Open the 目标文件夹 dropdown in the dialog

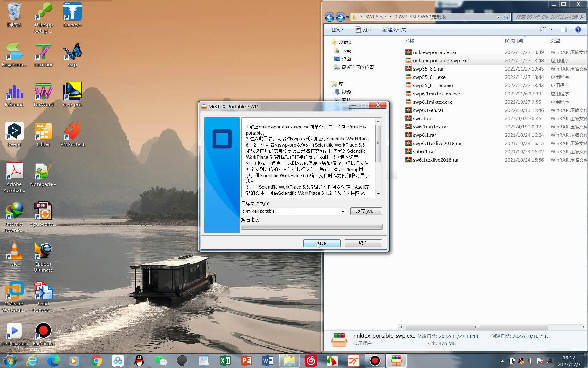point(342,211)
